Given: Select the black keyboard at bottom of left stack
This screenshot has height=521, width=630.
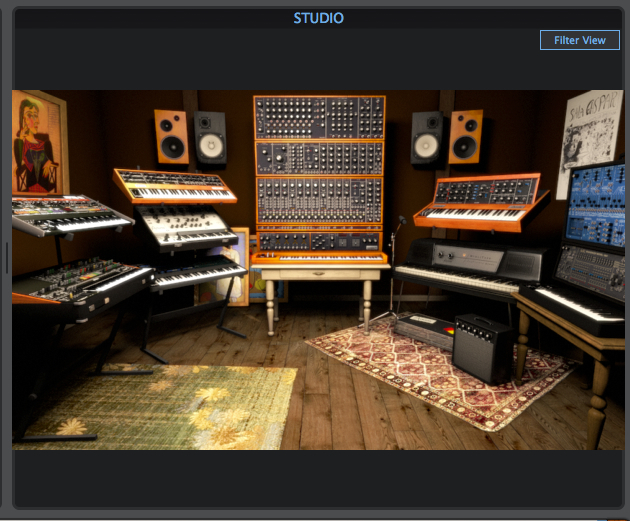Looking at the screenshot, I should [x=198, y=272].
